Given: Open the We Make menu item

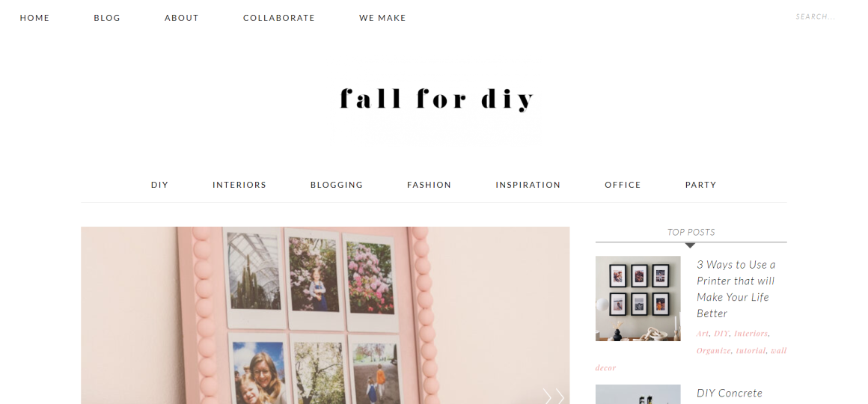Looking at the screenshot, I should [x=382, y=18].
